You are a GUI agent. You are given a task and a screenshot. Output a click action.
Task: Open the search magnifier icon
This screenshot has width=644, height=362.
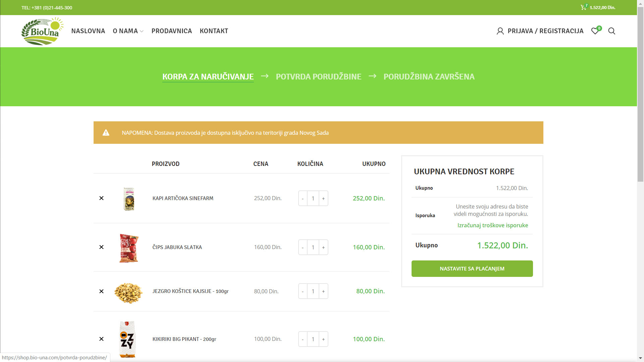click(x=611, y=31)
